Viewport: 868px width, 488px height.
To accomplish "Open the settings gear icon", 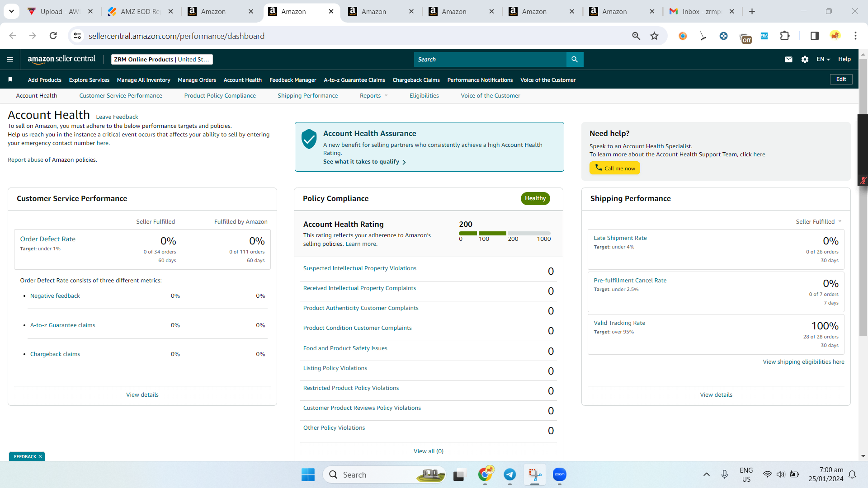I will click(805, 59).
